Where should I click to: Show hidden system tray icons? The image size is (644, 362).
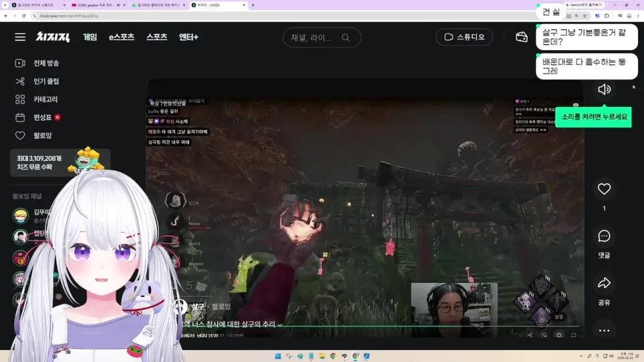581,356
